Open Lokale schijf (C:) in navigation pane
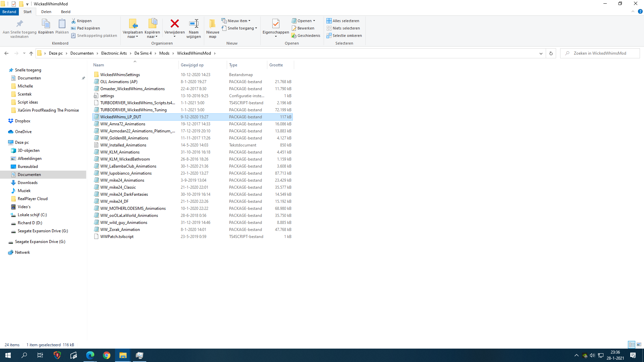The image size is (644, 362). click(x=32, y=215)
